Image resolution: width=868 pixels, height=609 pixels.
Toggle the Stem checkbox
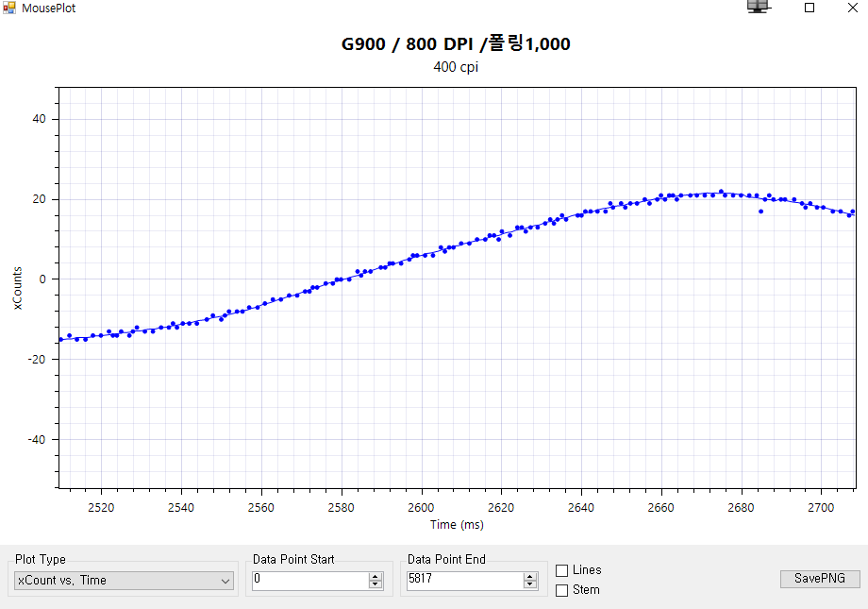(x=562, y=590)
